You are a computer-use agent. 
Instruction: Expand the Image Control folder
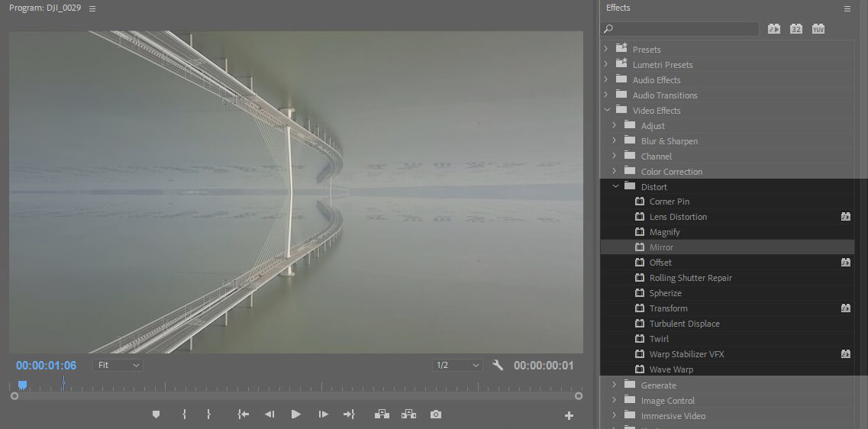614,400
